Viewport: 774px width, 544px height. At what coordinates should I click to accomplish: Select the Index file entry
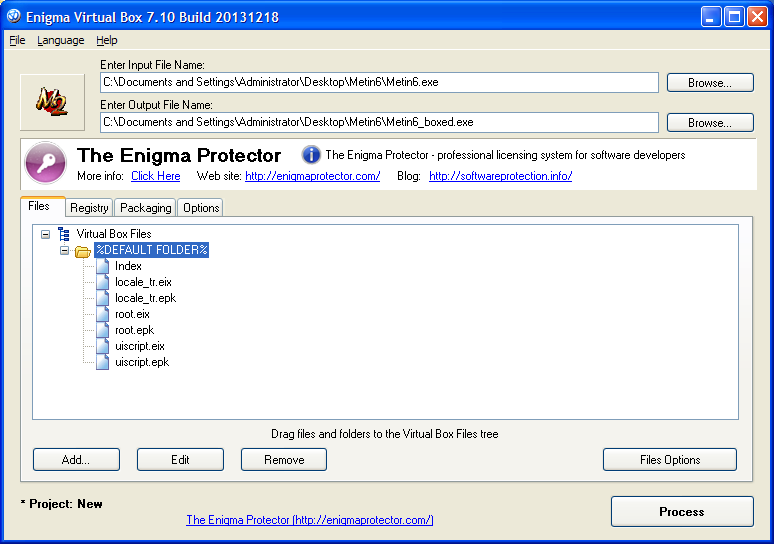[x=128, y=266]
